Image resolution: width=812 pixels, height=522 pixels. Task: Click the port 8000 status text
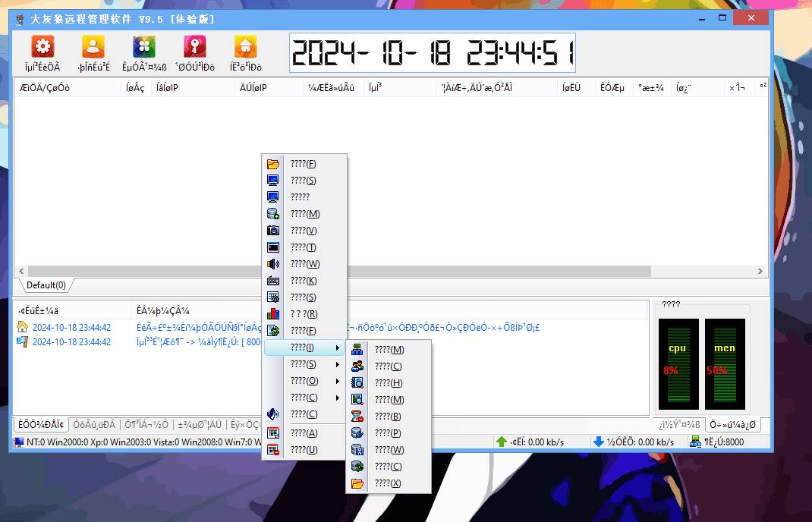pyautogui.click(x=724, y=442)
